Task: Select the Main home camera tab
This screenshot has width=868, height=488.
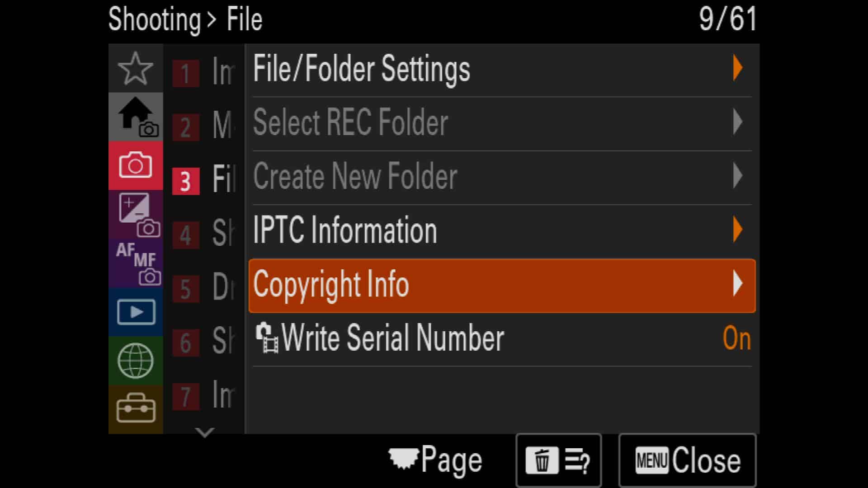Action: click(x=136, y=117)
